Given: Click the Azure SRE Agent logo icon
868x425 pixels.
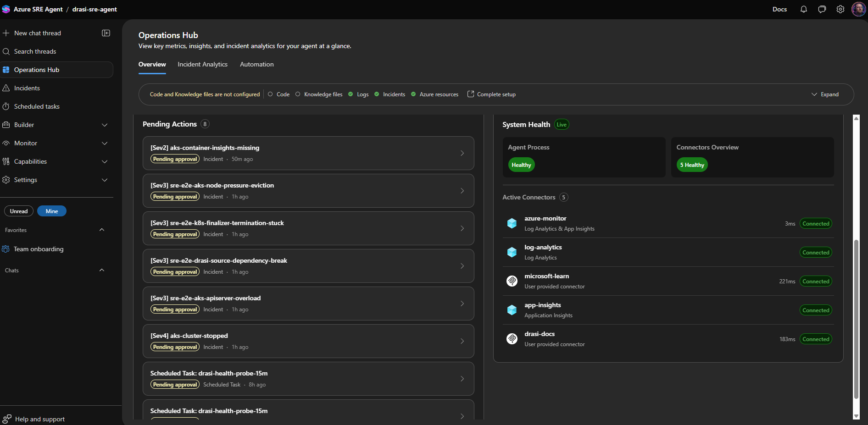Looking at the screenshot, I should coord(6,9).
